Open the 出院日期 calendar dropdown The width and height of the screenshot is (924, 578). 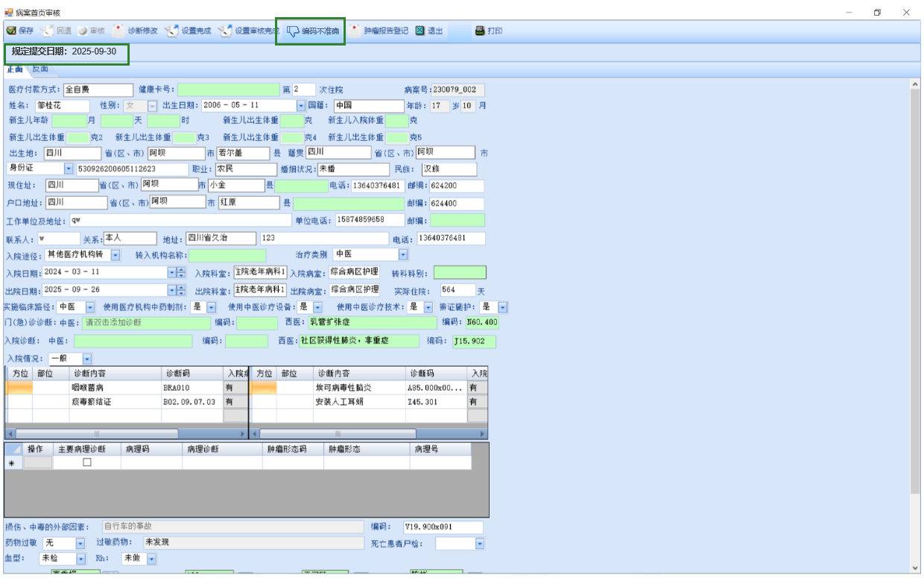(171, 290)
